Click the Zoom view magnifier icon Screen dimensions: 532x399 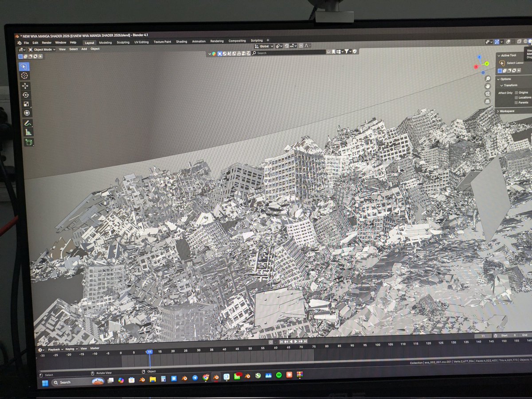pyautogui.click(x=488, y=78)
